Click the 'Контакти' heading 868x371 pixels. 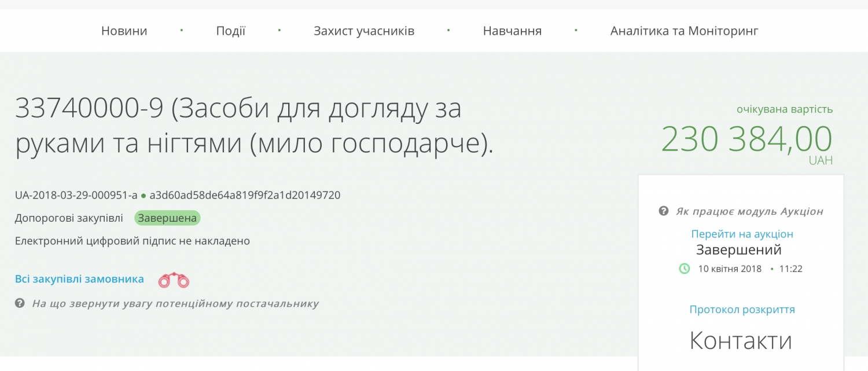pyautogui.click(x=741, y=340)
